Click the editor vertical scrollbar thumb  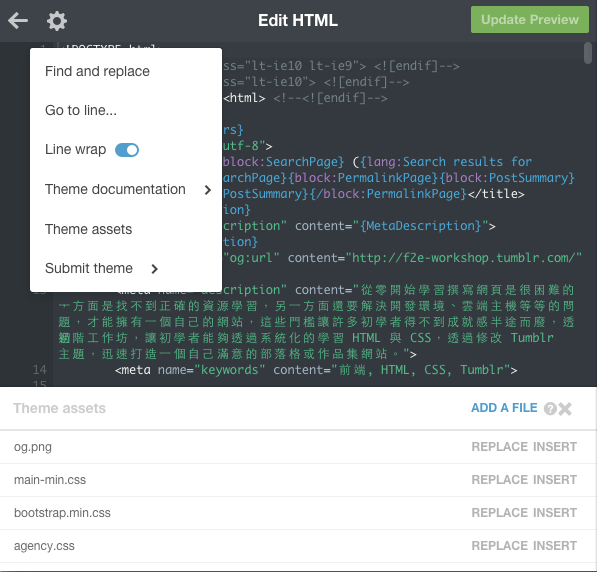[x=588, y=53]
